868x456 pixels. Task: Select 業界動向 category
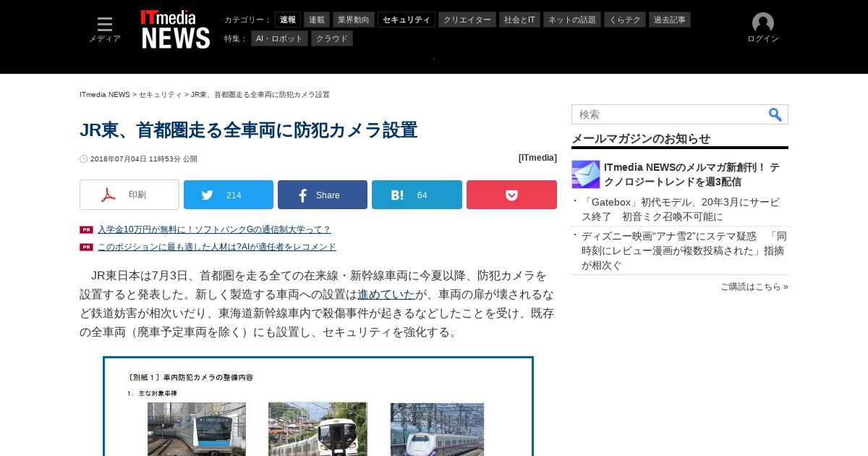tap(354, 20)
